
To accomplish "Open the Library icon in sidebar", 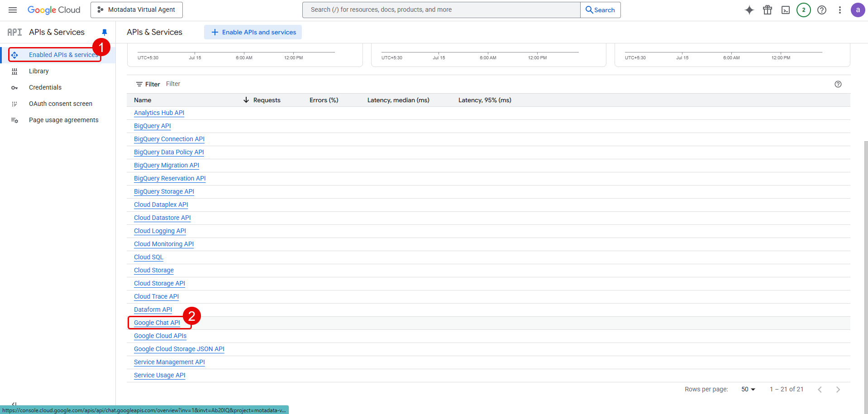I will click(15, 71).
